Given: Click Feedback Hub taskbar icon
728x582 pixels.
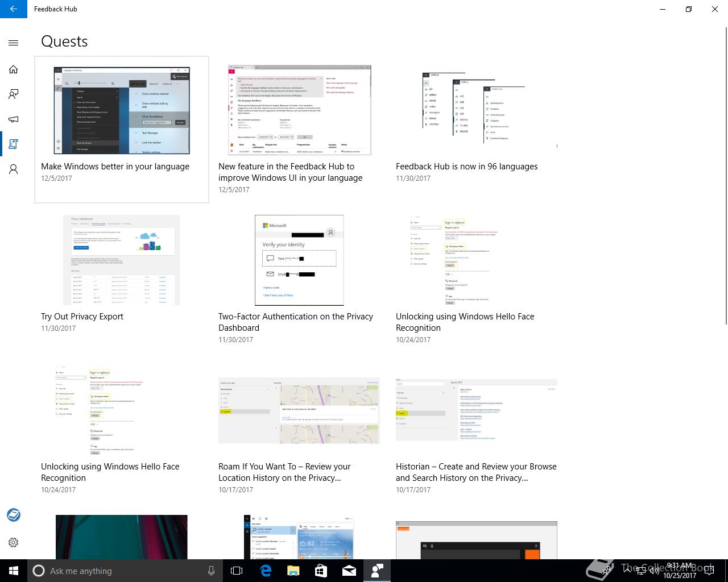Looking at the screenshot, I should click(377, 571).
